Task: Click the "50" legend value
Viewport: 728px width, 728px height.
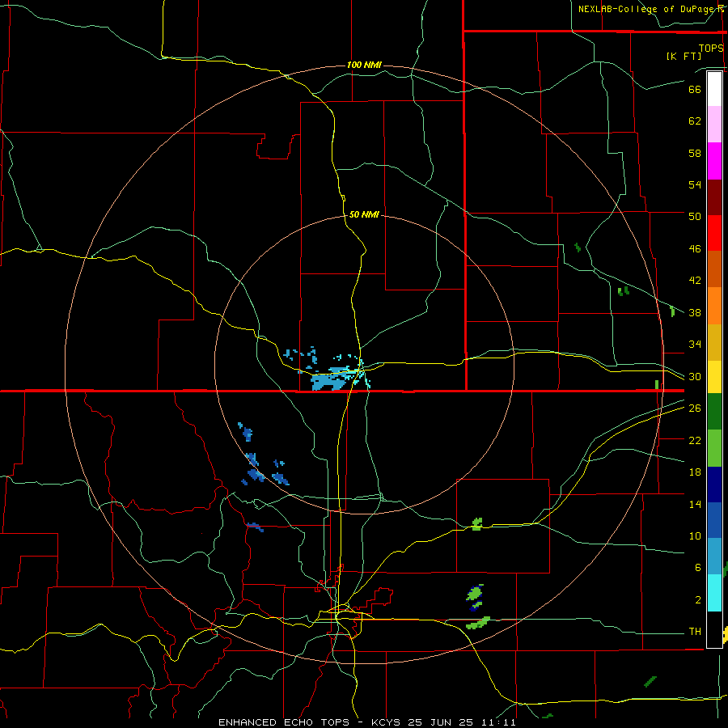Action: click(695, 216)
